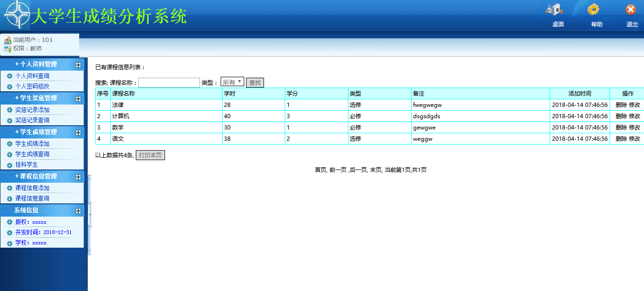
Task: Click bullet icon beside 版权
Action: point(9,222)
